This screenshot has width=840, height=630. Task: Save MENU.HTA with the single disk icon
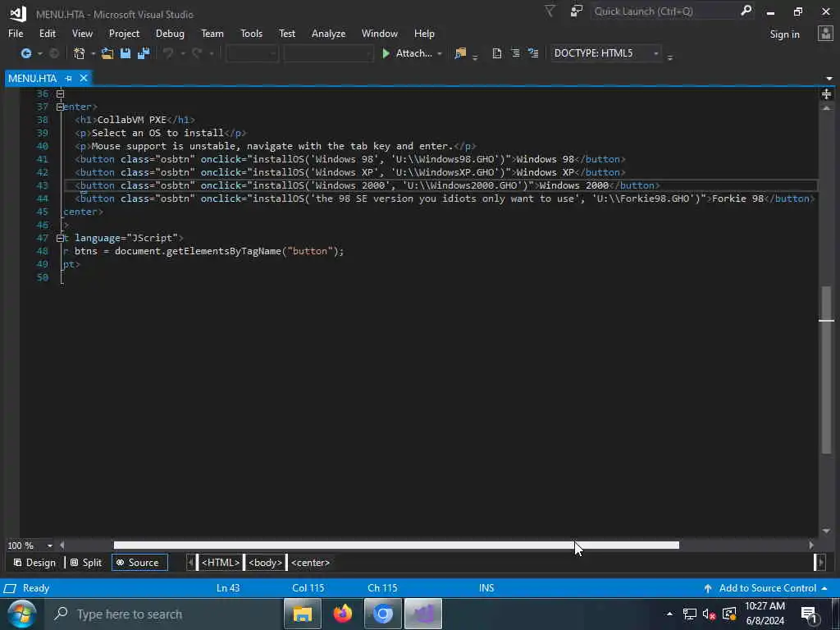pos(126,53)
